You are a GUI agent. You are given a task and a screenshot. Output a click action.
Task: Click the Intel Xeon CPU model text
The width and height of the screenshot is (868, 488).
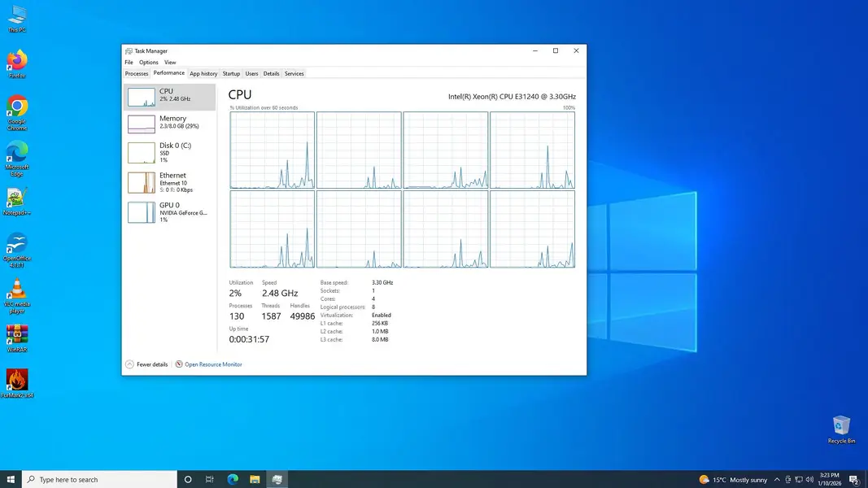pyautogui.click(x=512, y=97)
